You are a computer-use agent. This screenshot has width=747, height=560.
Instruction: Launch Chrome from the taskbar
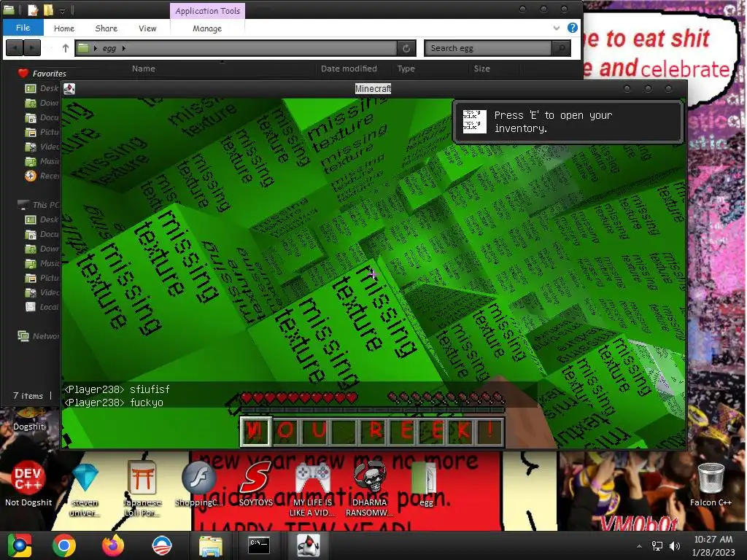pyautogui.click(x=64, y=545)
